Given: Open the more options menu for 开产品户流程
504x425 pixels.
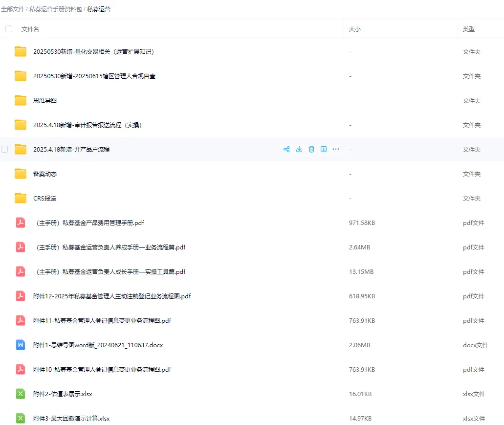Looking at the screenshot, I should tap(336, 149).
